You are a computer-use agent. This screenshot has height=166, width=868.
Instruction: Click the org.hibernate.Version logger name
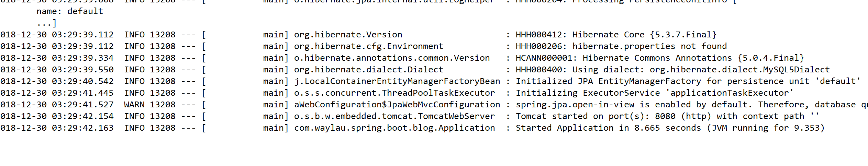click(348, 35)
